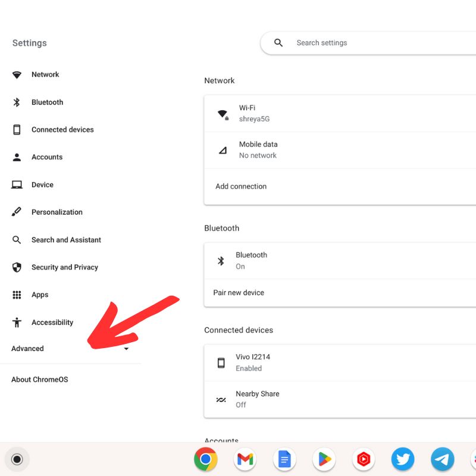Viewport: 476px width, 476px height.
Task: Open Chrome from the shelf
Action: pos(205,459)
